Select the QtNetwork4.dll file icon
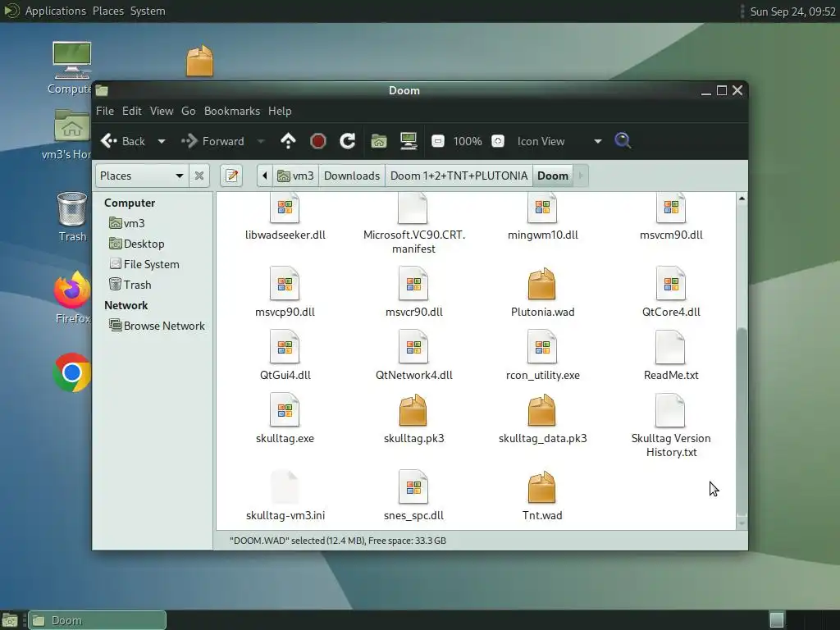Screen dimensions: 840x630 click(413, 347)
